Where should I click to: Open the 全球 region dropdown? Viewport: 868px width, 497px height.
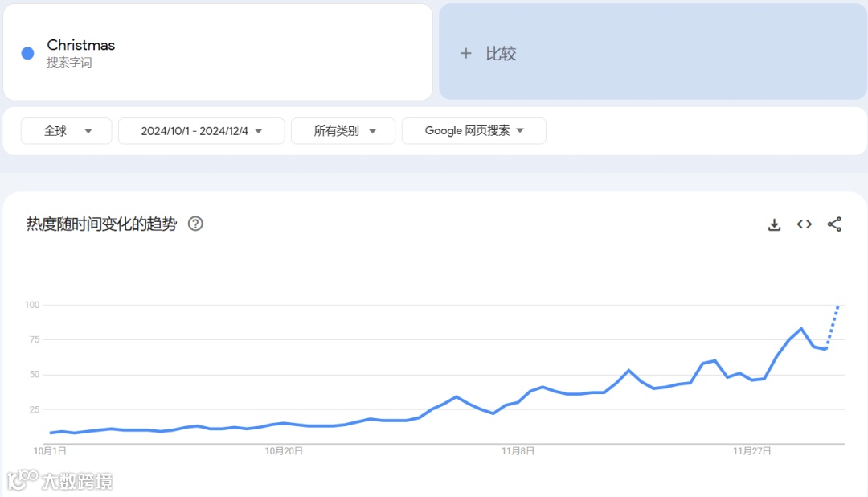pos(66,130)
